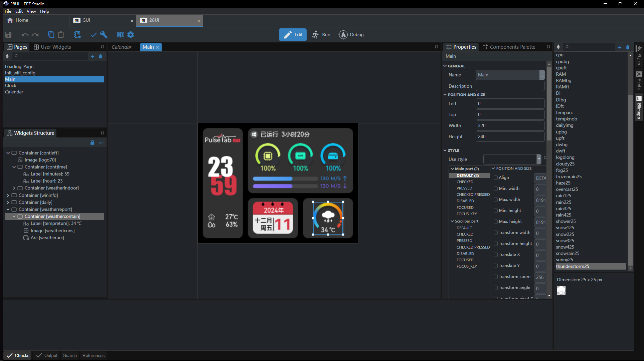This screenshot has width=644, height=361.
Task: Expand the Container [weatherindoor] node
Action: [x=14, y=188]
